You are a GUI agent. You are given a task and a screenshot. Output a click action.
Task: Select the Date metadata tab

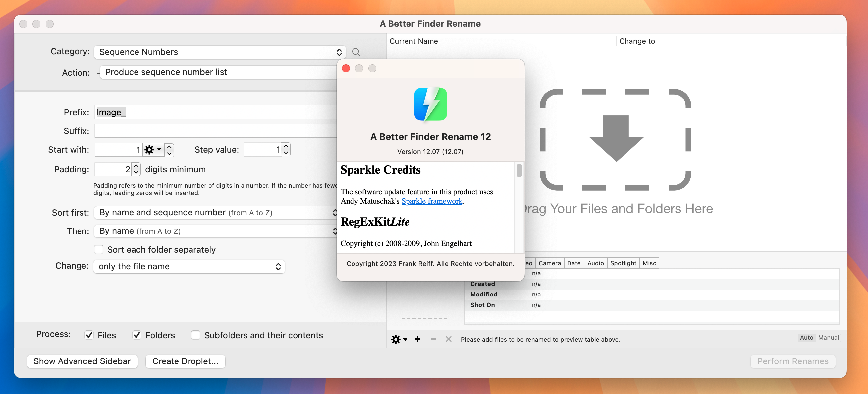point(573,263)
